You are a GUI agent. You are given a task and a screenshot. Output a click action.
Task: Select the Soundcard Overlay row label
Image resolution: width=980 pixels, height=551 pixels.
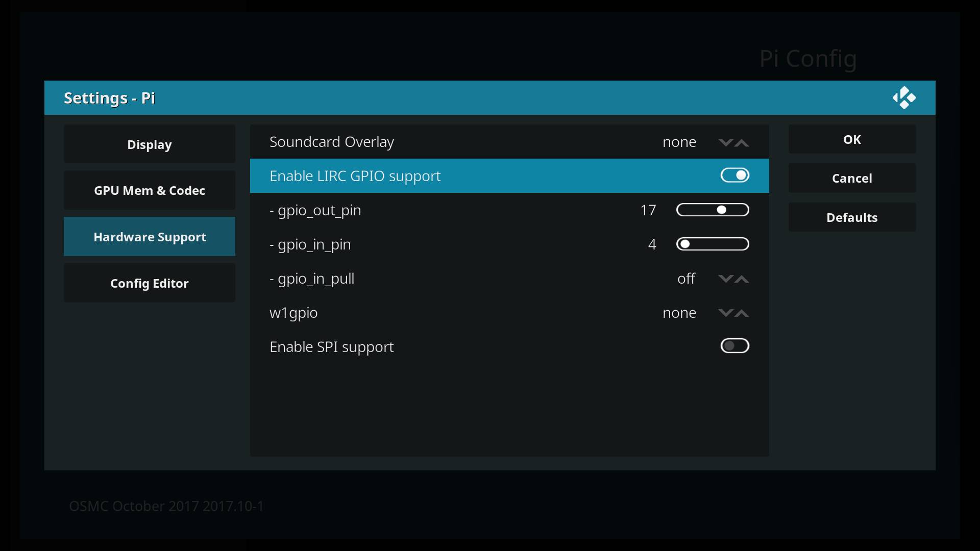[x=332, y=142]
